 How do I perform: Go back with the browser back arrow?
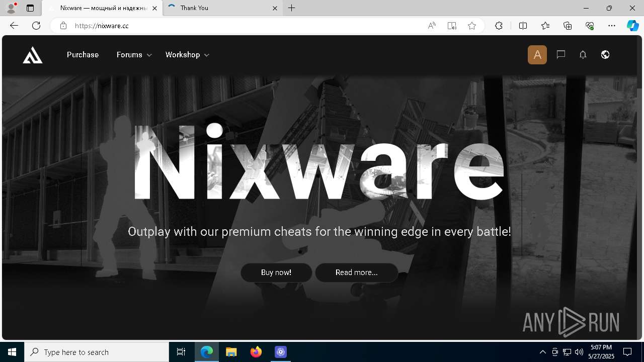tap(14, 26)
